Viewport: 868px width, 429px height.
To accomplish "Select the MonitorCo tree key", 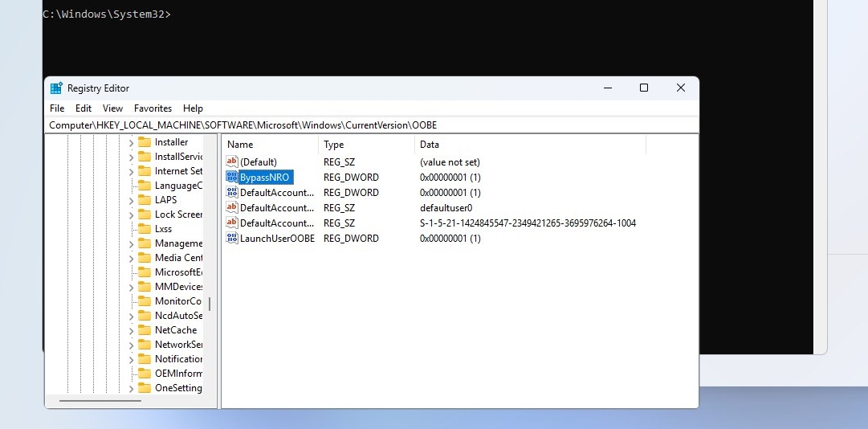I will click(178, 301).
